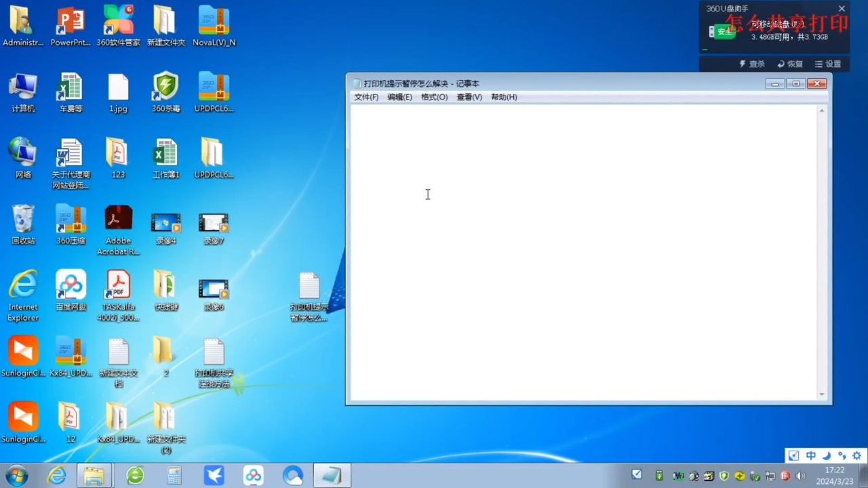Open the 格式(O) menu in Notepad
Image resolution: width=868 pixels, height=488 pixels.
[x=434, y=97]
